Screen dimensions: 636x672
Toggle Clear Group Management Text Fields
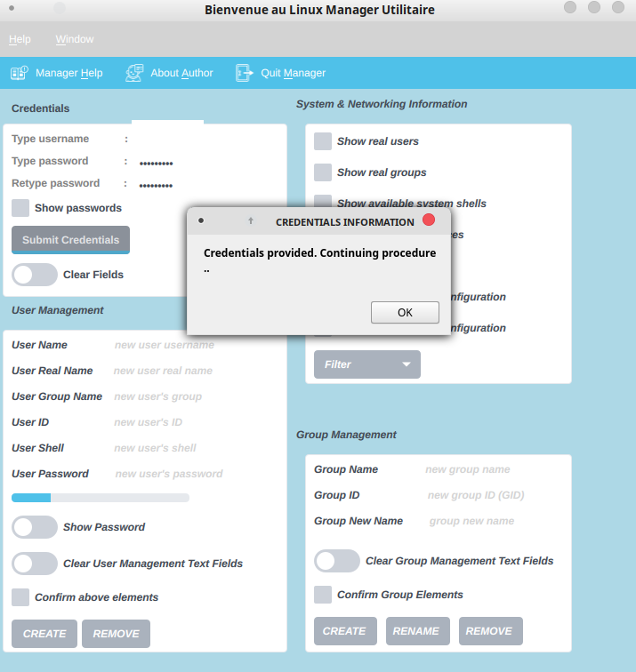336,561
